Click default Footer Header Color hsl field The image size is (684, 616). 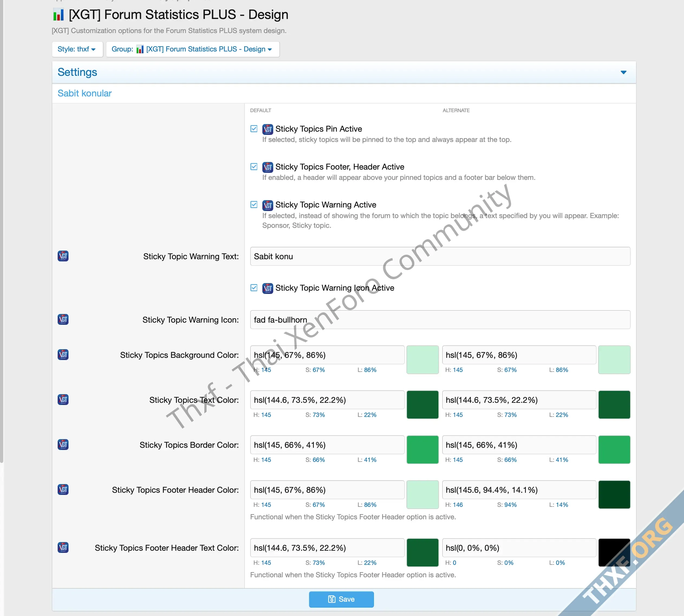click(x=327, y=490)
